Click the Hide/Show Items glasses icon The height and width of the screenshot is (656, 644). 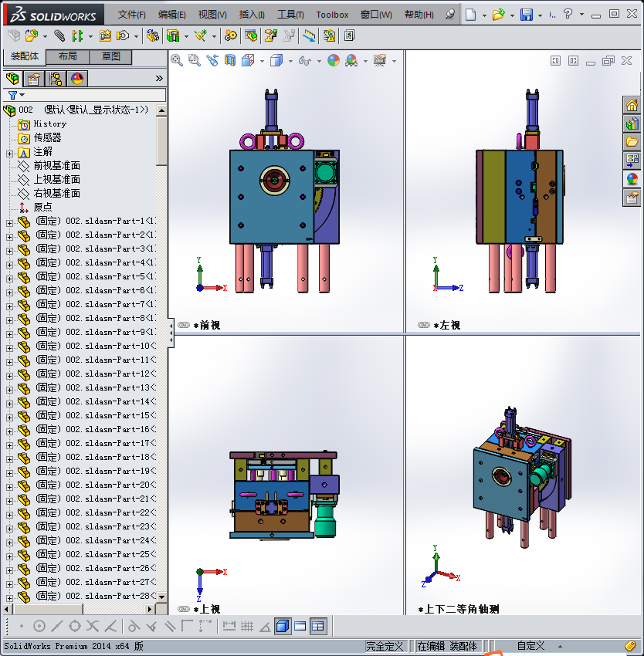tap(305, 61)
